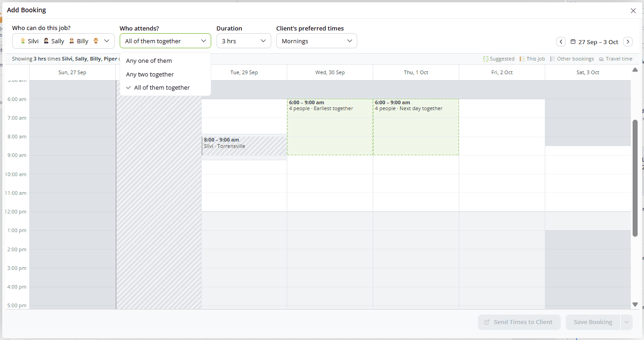This screenshot has height=340, width=644.
Task: Click the Save Booking button
Action: coord(593,322)
